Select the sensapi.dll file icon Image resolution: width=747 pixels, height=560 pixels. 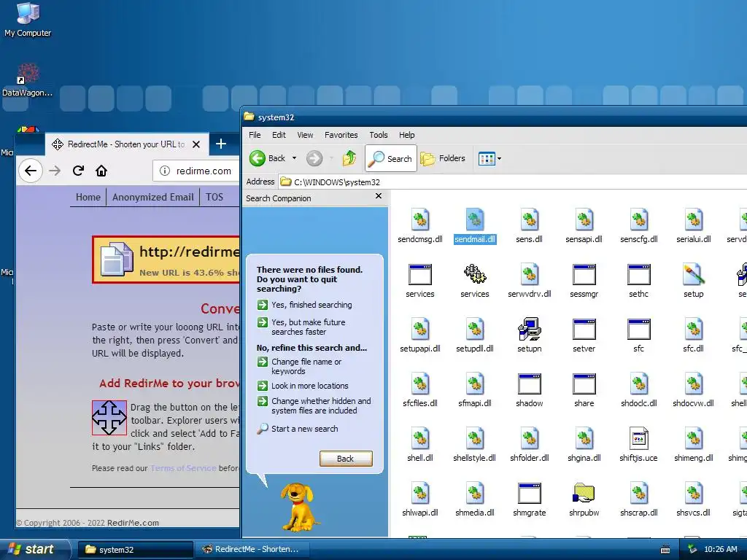pyautogui.click(x=584, y=219)
